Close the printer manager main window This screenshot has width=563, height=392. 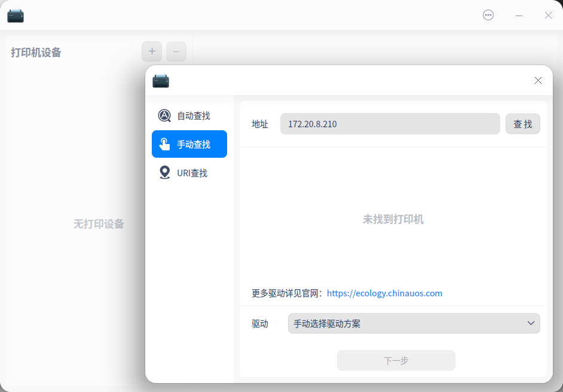click(x=548, y=15)
